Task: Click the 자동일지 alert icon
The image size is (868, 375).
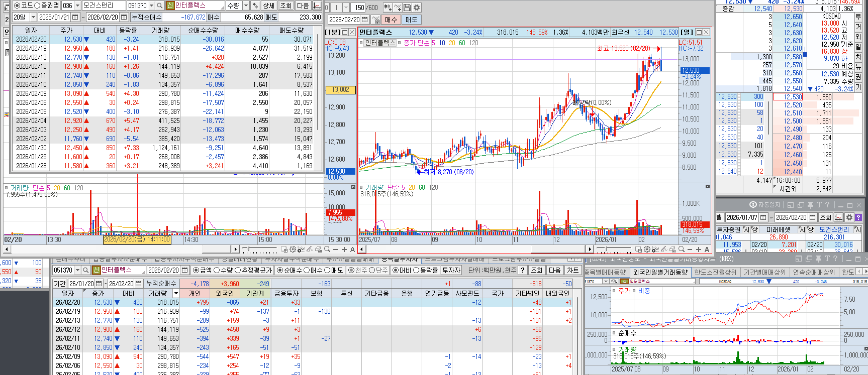Action: point(753,205)
